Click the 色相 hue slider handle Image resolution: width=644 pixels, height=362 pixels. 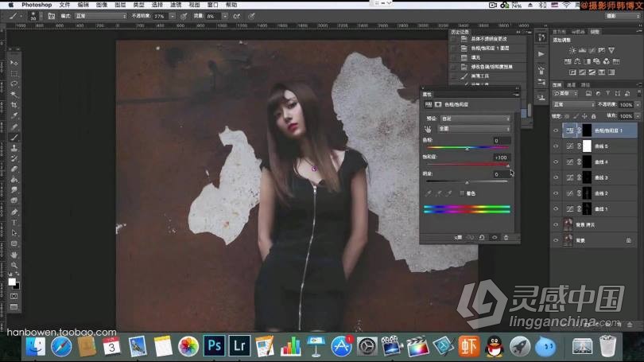467,148
